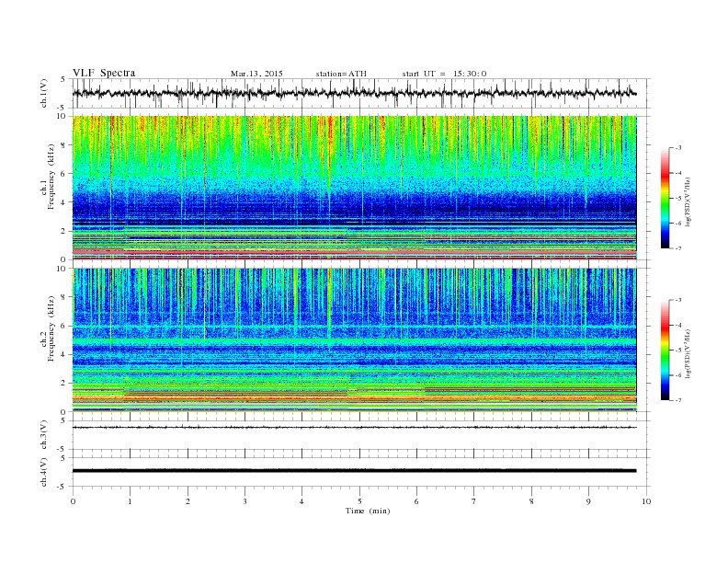The width and height of the screenshot is (728, 563).
Task: Click time axis tick label "8"
Action: click(531, 501)
